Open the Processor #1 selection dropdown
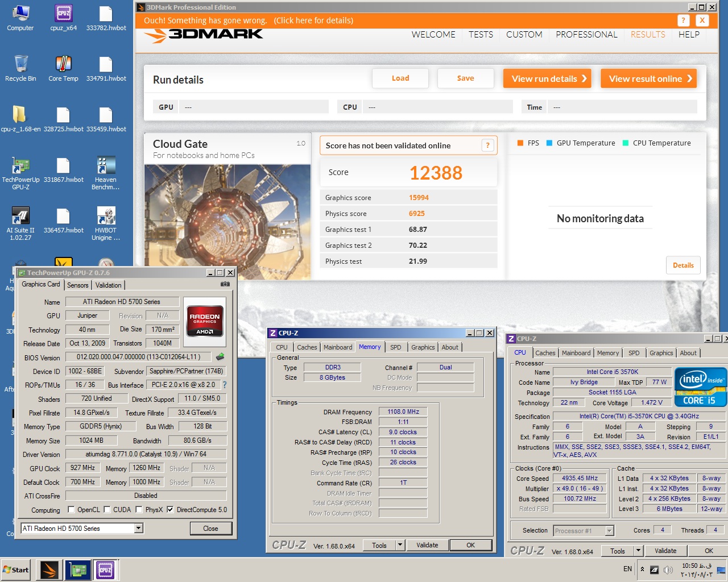Image resolution: width=728 pixels, height=582 pixels. tap(609, 531)
